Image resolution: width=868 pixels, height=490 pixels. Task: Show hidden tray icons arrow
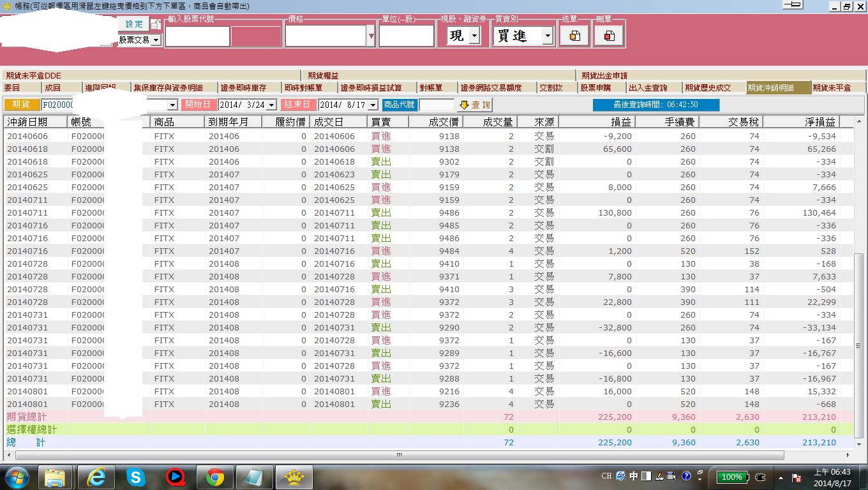[781, 477]
